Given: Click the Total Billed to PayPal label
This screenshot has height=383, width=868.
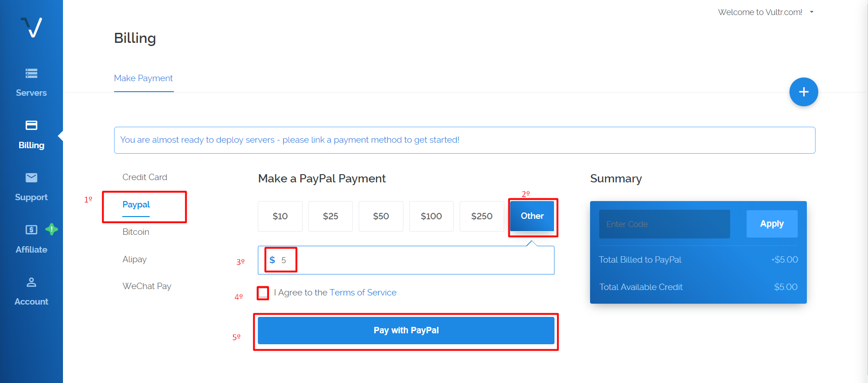Looking at the screenshot, I should click(640, 259).
